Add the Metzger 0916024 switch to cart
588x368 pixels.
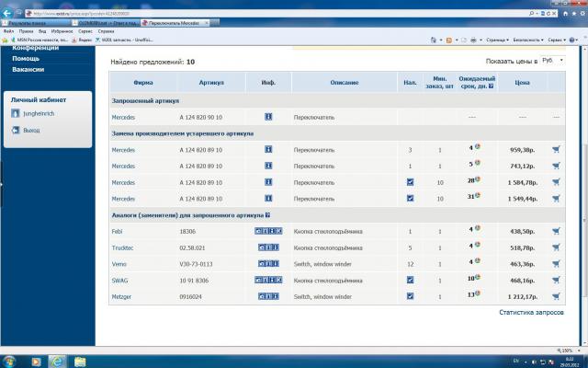557,296
